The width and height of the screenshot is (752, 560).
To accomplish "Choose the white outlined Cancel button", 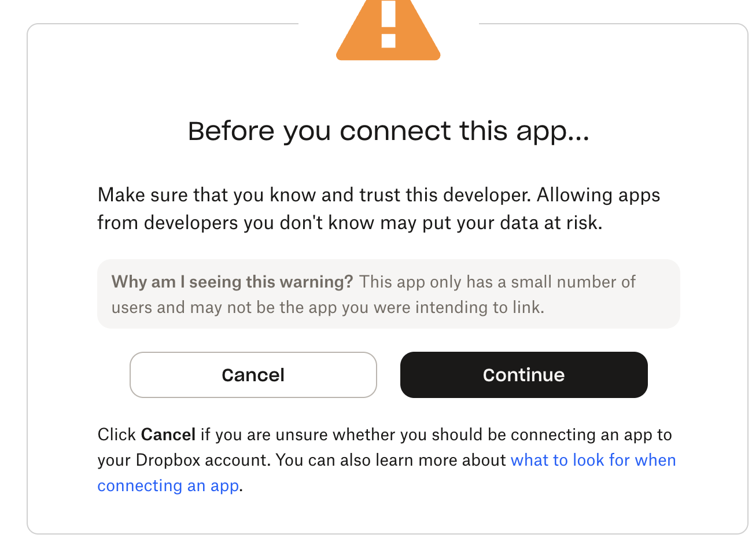I will tap(253, 375).
